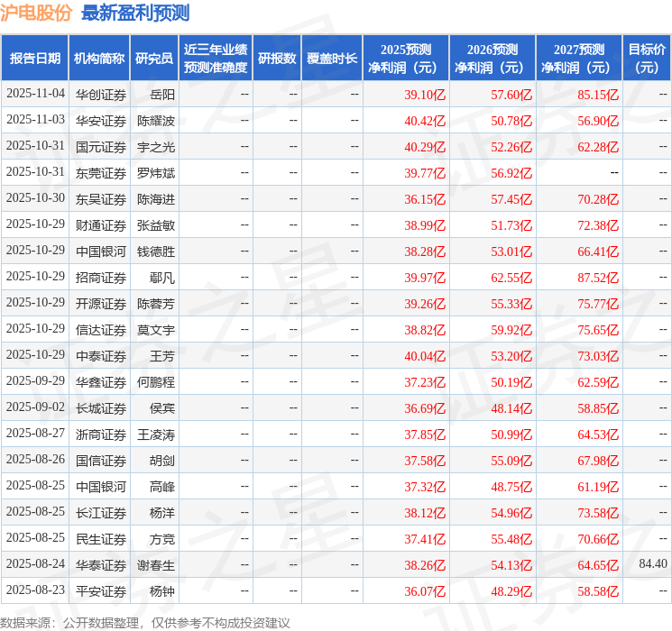Click analyst name 陈耀波
Screen dimensions: 672x631
(156, 121)
